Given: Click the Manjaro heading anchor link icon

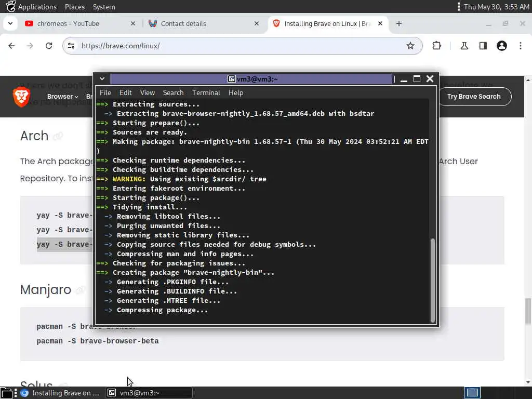Looking at the screenshot, I should (81, 290).
